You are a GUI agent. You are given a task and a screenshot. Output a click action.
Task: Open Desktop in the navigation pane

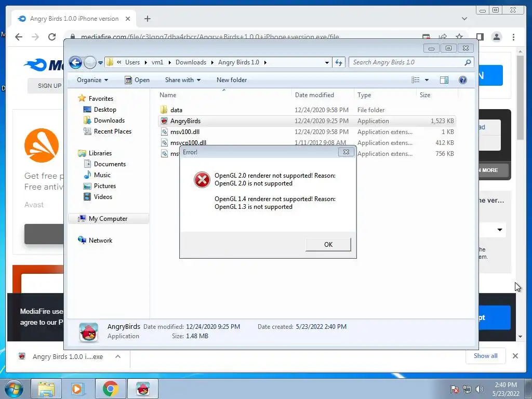105,110
